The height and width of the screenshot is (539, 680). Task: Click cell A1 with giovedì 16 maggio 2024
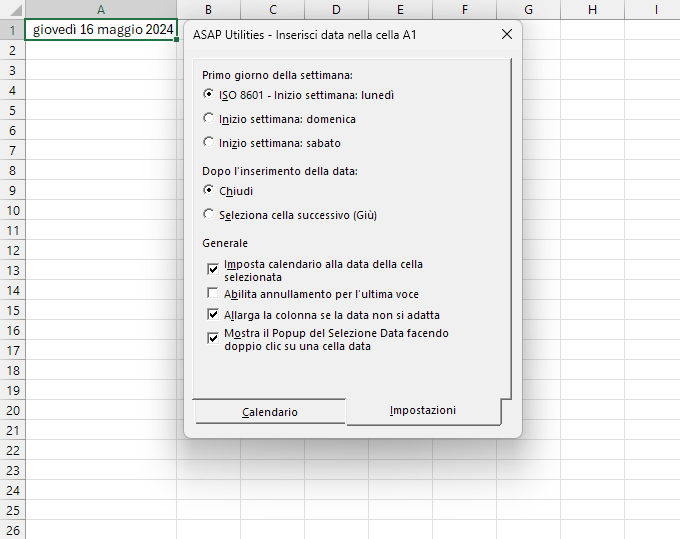tap(101, 29)
